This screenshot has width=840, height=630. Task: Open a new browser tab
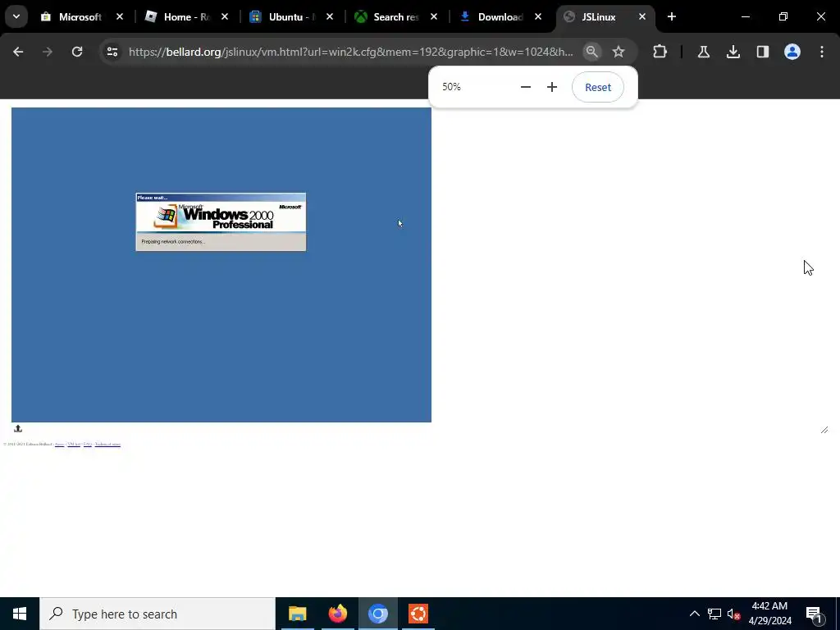point(671,16)
